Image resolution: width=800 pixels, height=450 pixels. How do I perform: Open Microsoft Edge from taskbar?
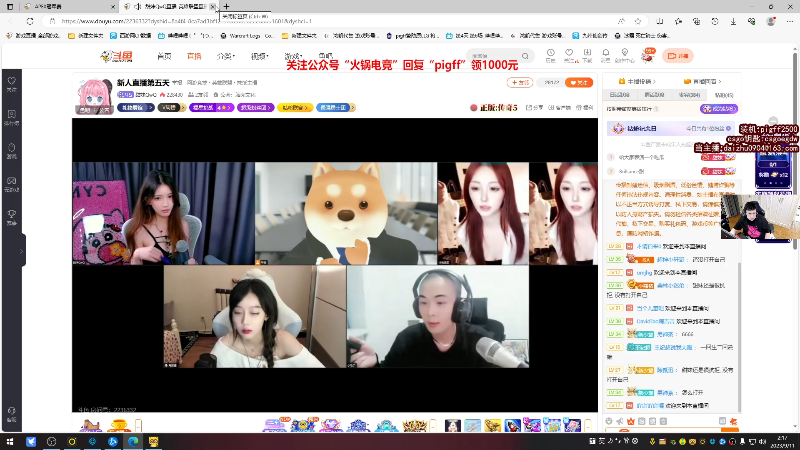tap(133, 441)
